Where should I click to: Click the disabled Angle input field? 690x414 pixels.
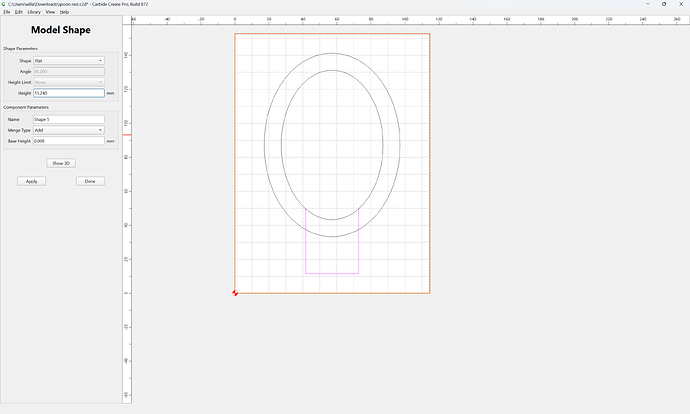click(x=69, y=71)
